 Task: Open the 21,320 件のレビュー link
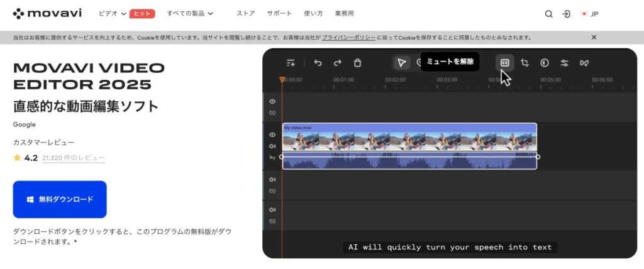tap(73, 158)
